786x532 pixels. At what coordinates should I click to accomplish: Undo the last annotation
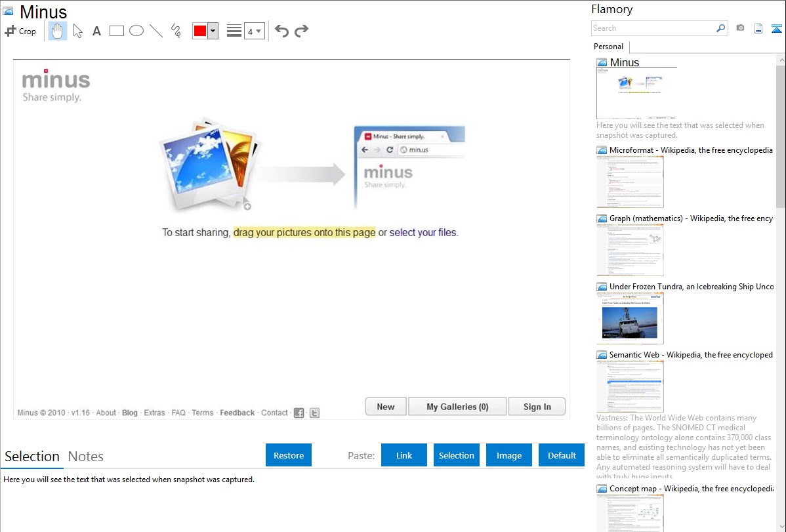coord(281,31)
